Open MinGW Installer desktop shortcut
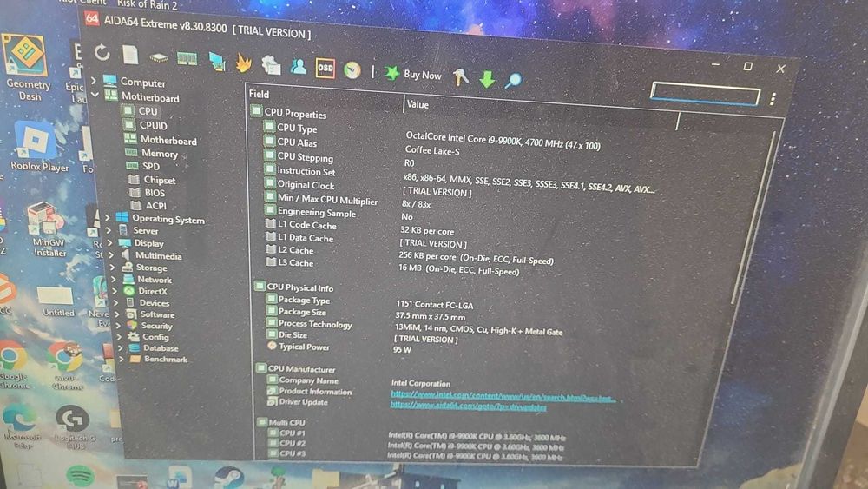 (48, 228)
